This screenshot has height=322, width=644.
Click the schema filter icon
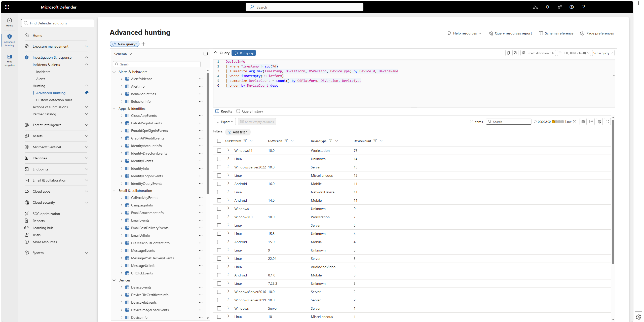205,64
